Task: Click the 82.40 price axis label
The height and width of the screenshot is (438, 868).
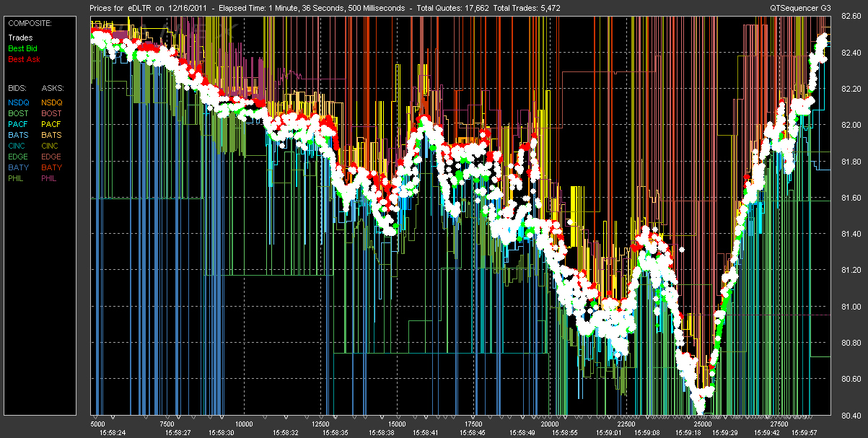Action: (852, 53)
